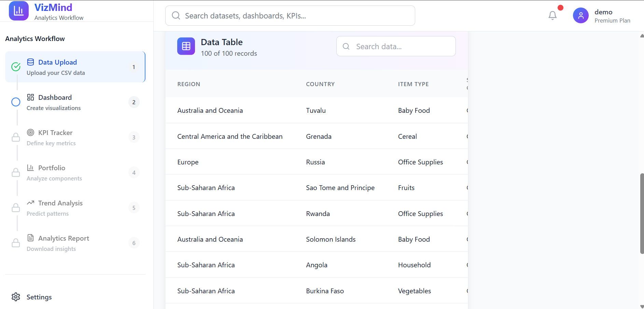The image size is (644, 309).
Task: Sort by the Region column header
Action: click(188, 84)
